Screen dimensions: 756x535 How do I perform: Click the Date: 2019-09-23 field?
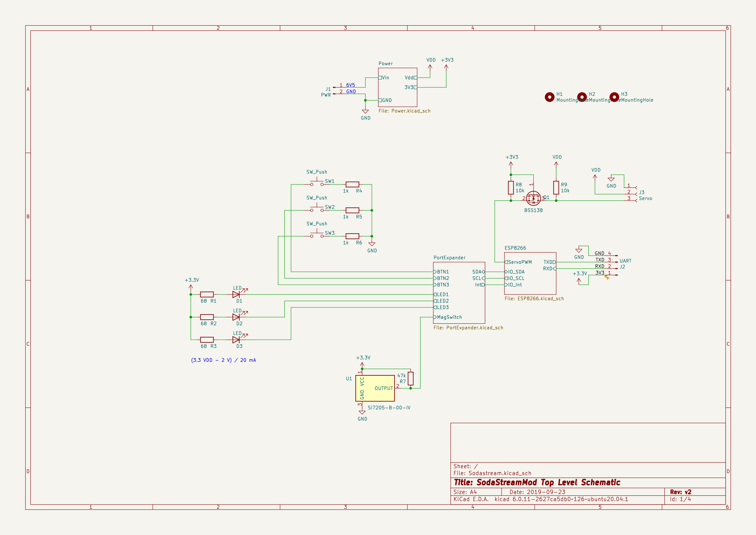tap(537, 492)
